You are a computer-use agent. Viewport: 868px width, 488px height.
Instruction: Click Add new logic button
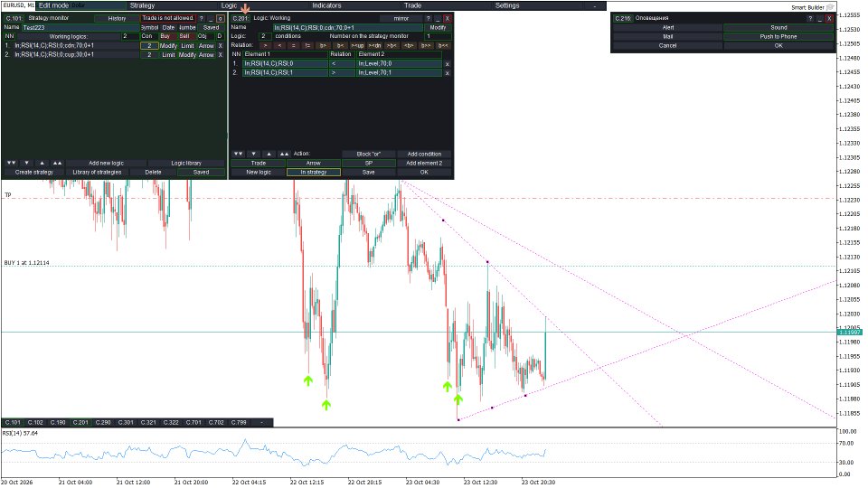pyautogui.click(x=107, y=164)
